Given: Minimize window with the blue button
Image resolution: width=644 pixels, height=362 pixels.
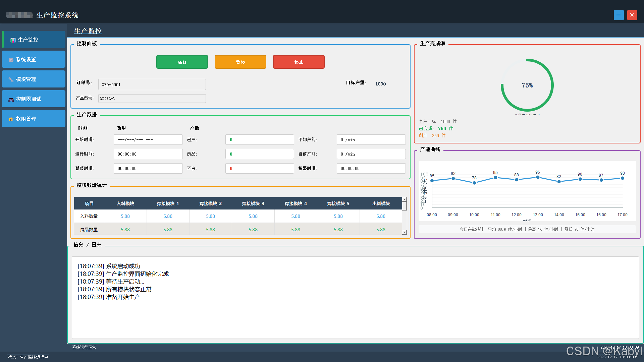Looking at the screenshot, I should 619,15.
